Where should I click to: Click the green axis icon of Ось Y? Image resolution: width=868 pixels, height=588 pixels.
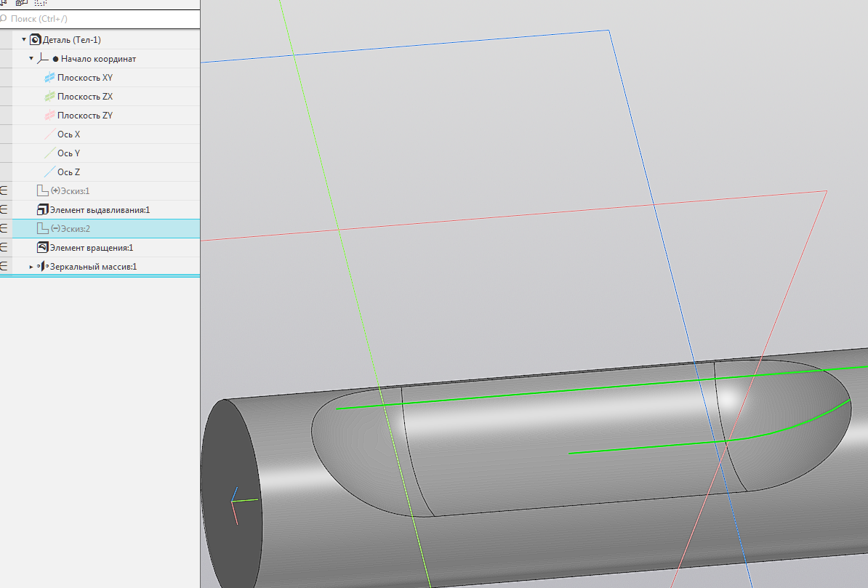tap(50, 153)
